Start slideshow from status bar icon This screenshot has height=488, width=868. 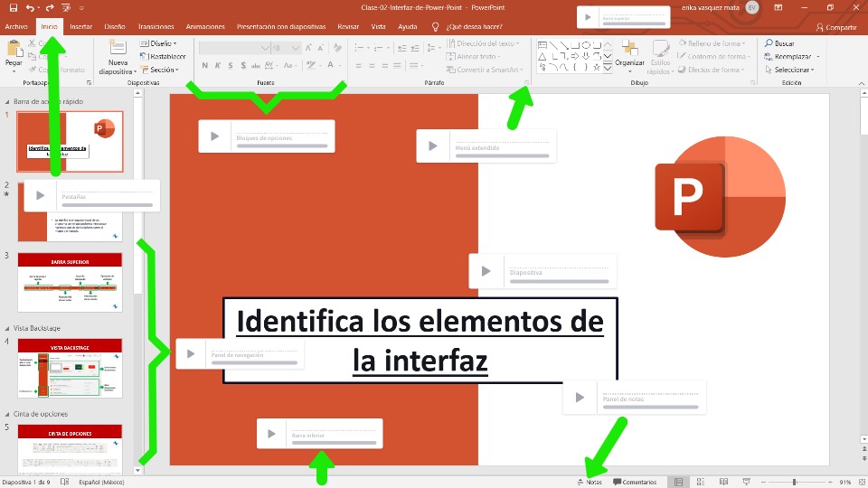coord(746,482)
